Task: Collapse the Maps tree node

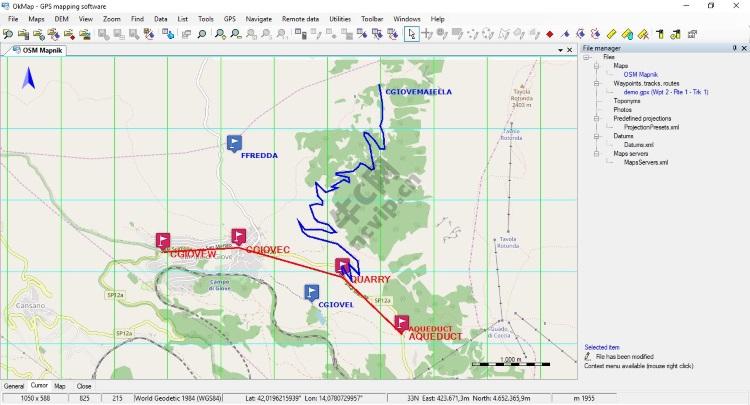Action: coord(596,66)
